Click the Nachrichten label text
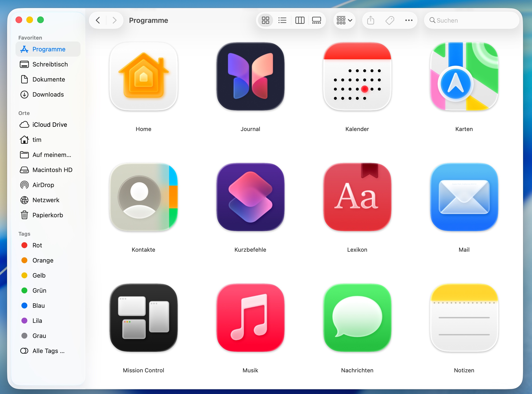The height and width of the screenshot is (394, 532). pyautogui.click(x=357, y=370)
